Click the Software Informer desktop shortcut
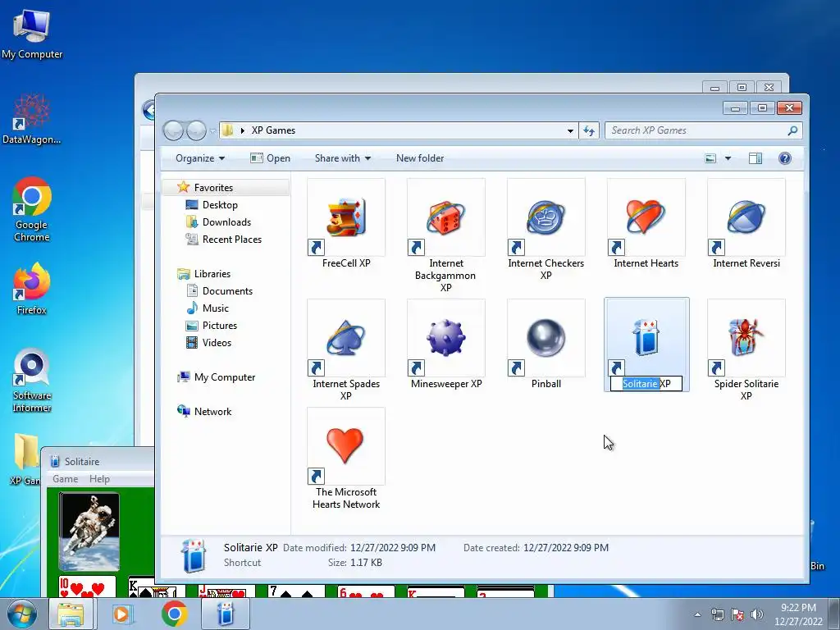The image size is (840, 630). pos(32,381)
